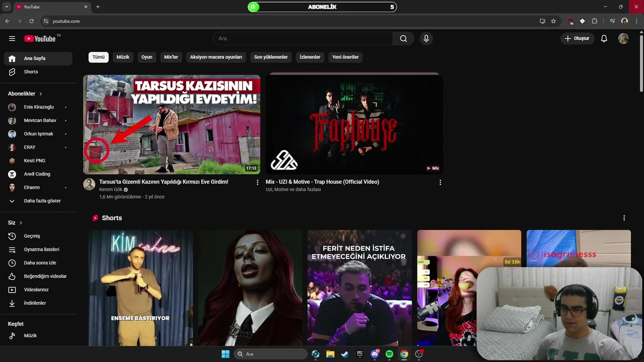Open Chrome extensions puzzle icon
The width and height of the screenshot is (644, 362).
tap(595, 21)
